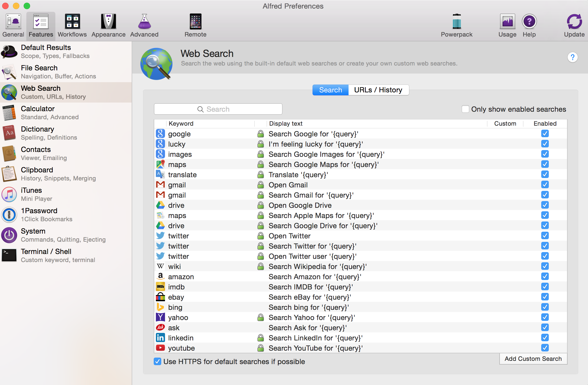
Task: Open the Terminal / Shell feature
Action: point(66,256)
